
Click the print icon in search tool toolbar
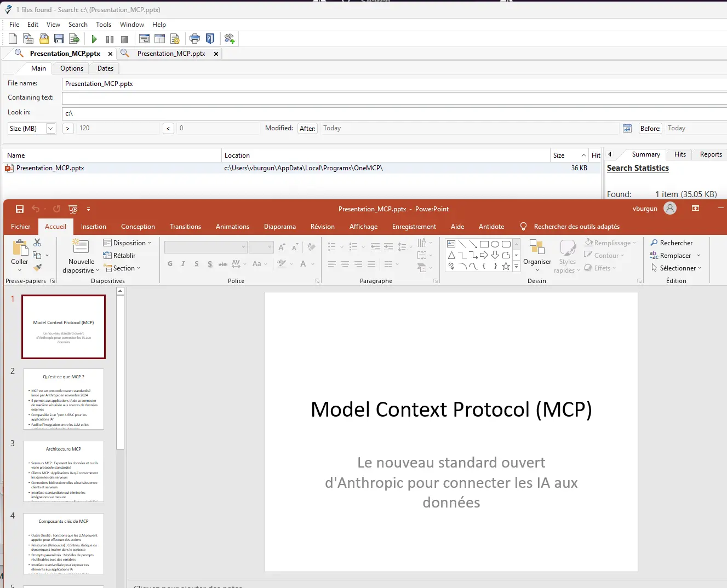coord(194,39)
